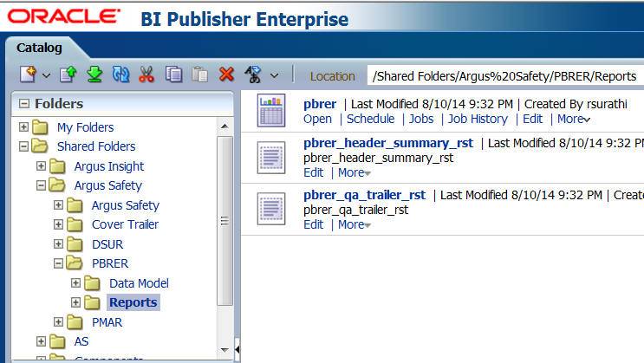Click the Upload resource toolbar icon
The image size is (644, 363).
pos(68,75)
